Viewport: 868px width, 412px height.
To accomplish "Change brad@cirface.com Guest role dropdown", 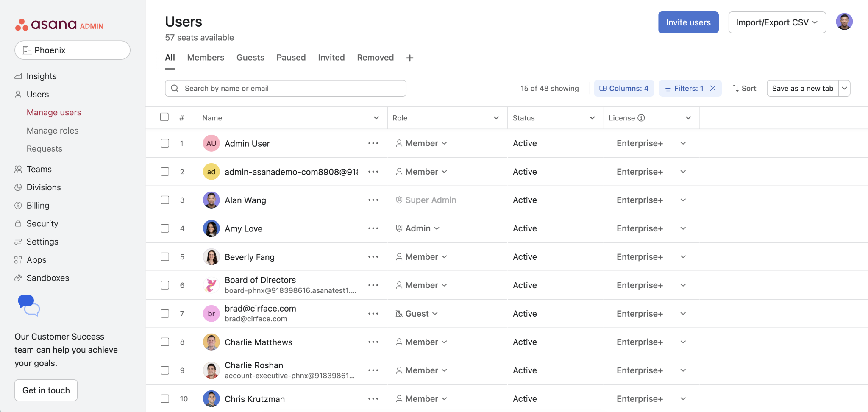I will (x=417, y=314).
